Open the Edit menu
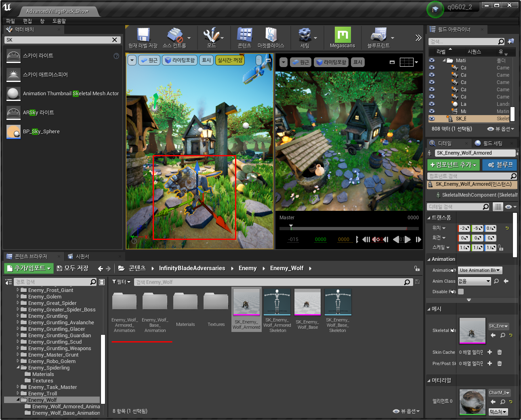 click(x=27, y=21)
